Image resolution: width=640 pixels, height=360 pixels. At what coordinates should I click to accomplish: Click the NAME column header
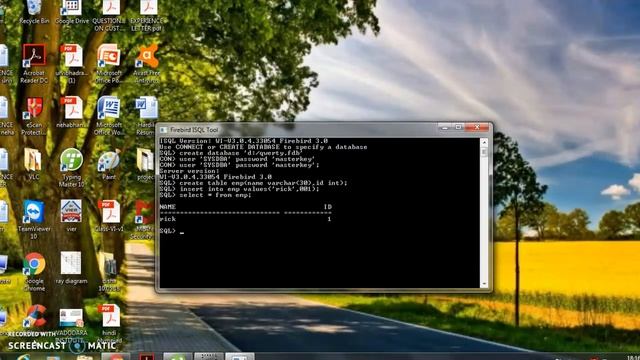point(168,207)
